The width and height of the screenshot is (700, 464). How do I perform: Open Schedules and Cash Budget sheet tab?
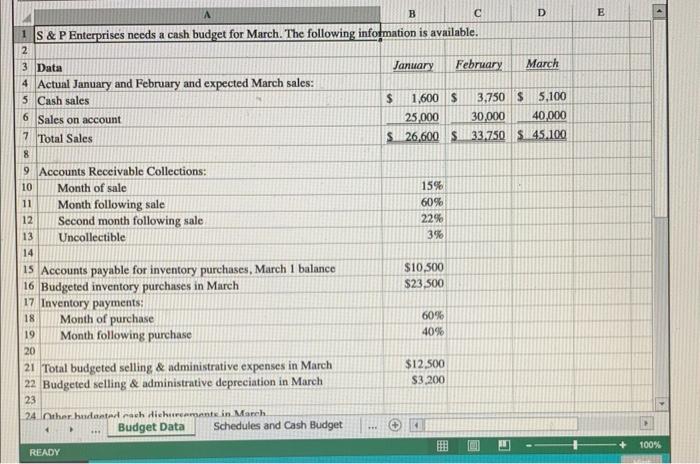278,426
